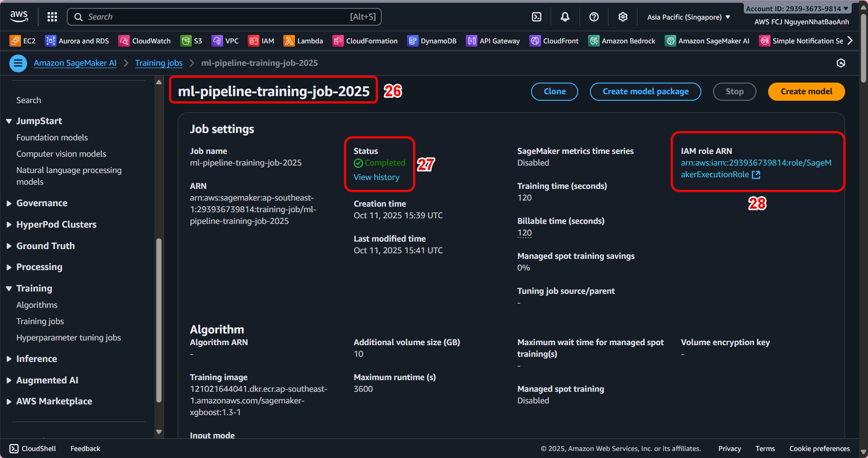Viewport: 868px width, 458px height.
Task: Follow the Training jobs breadcrumb link
Action: [x=159, y=63]
